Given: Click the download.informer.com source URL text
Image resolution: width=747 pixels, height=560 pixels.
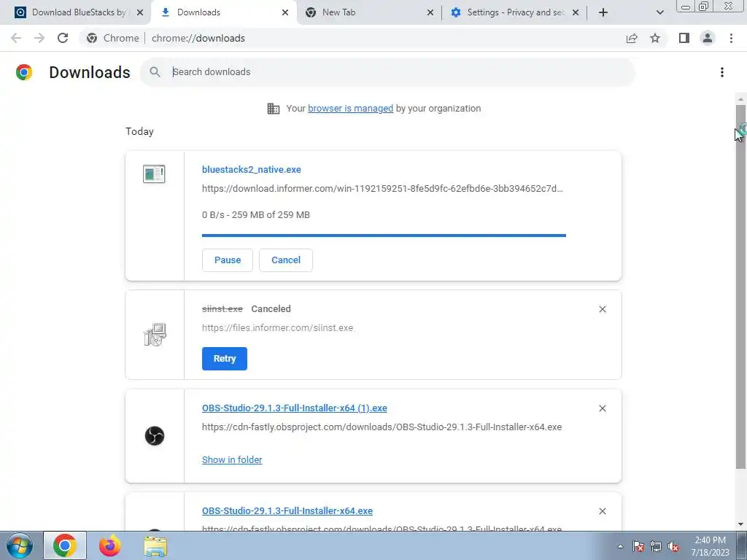Looking at the screenshot, I should pyautogui.click(x=382, y=189).
